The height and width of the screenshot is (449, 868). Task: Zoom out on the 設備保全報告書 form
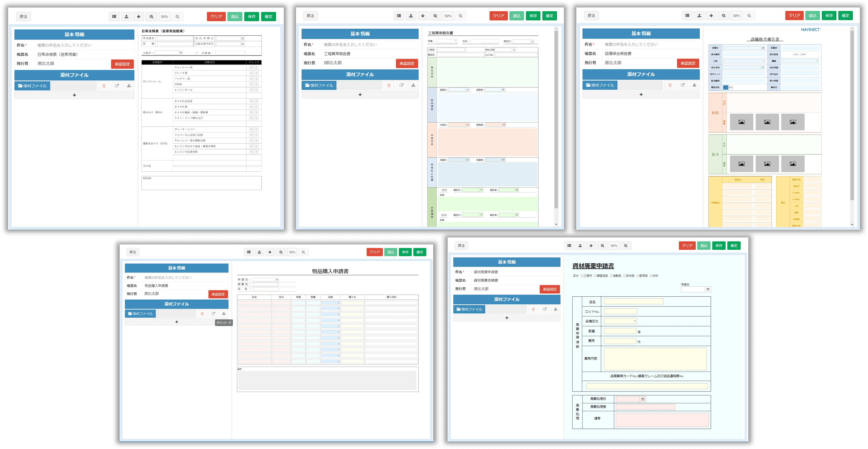pyautogui.click(x=749, y=16)
